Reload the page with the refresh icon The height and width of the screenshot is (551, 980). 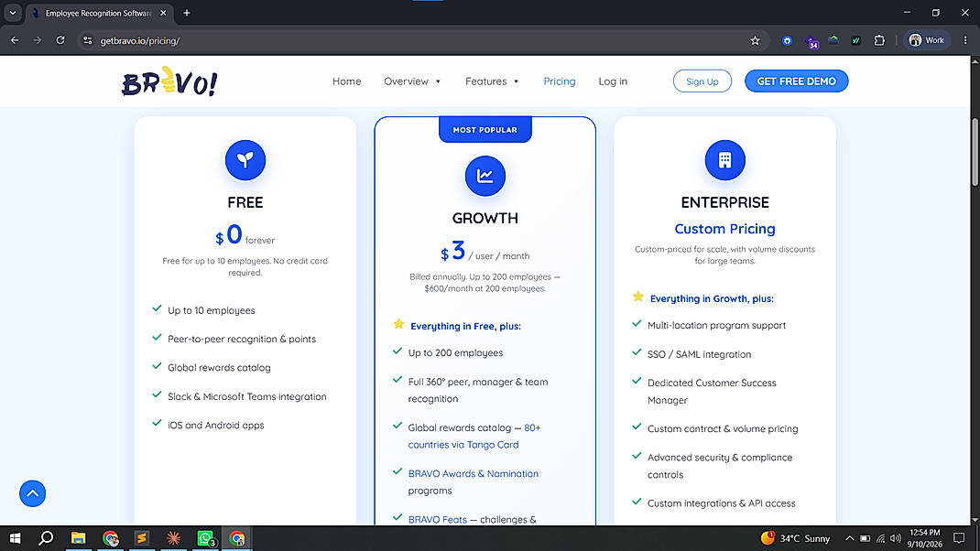[x=60, y=40]
